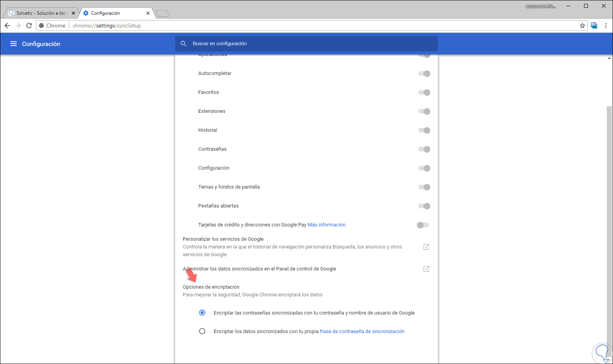Maximize the Chrome window
The image size is (613, 364).
pos(586,6)
